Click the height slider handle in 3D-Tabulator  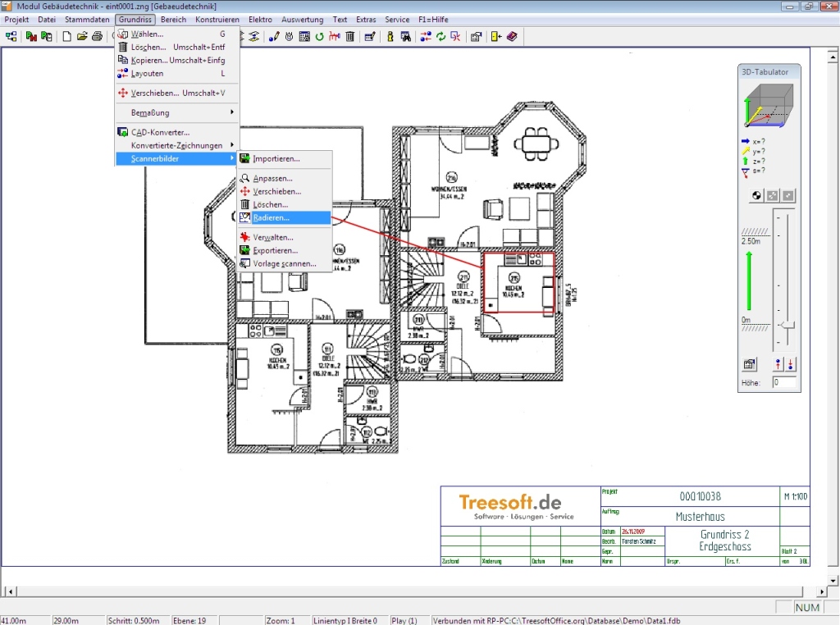pos(787,325)
